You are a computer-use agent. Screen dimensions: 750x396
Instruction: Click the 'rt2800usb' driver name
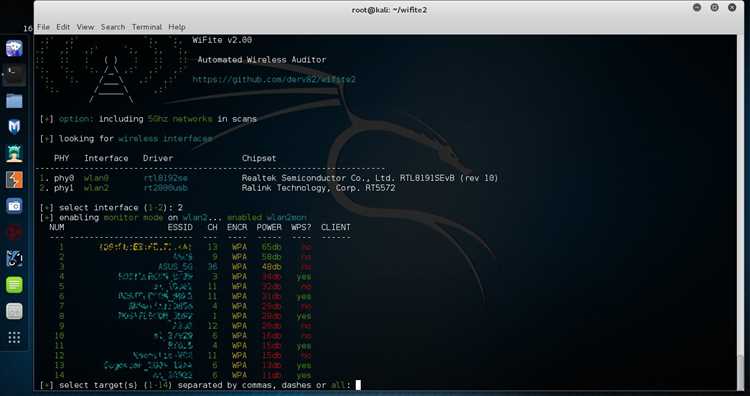click(165, 188)
